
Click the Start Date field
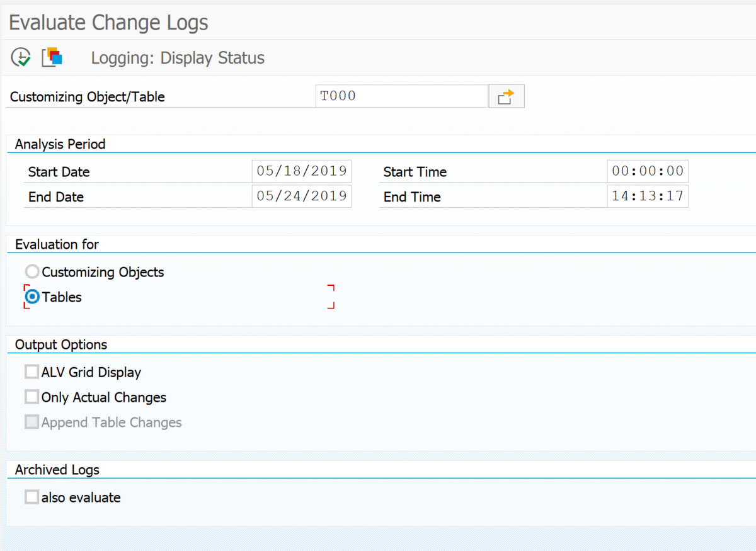pos(301,171)
